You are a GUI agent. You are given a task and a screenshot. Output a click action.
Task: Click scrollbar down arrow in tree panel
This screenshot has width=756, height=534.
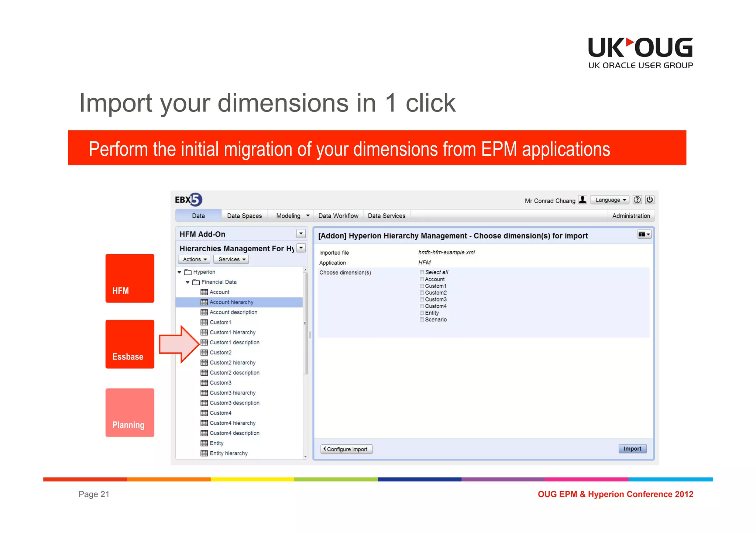pyautogui.click(x=305, y=457)
